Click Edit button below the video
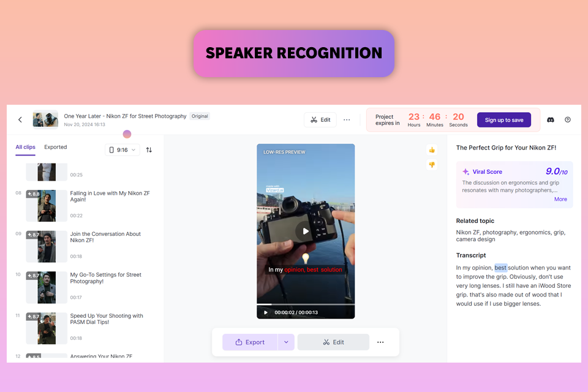The image size is (588, 392). (333, 342)
